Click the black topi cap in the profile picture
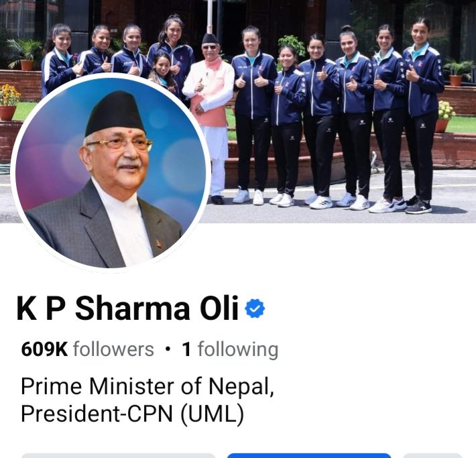The image size is (476, 458). click(x=114, y=113)
